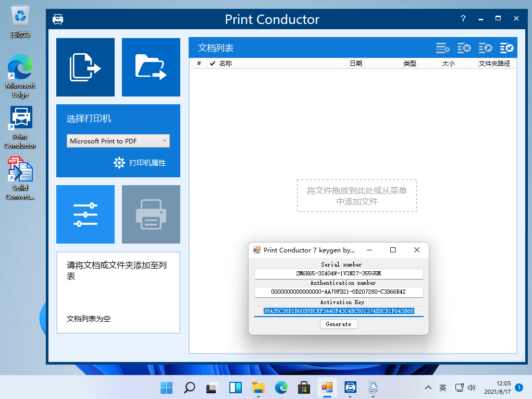Open clock showing 12:05 2021/8/17

[x=497, y=388]
